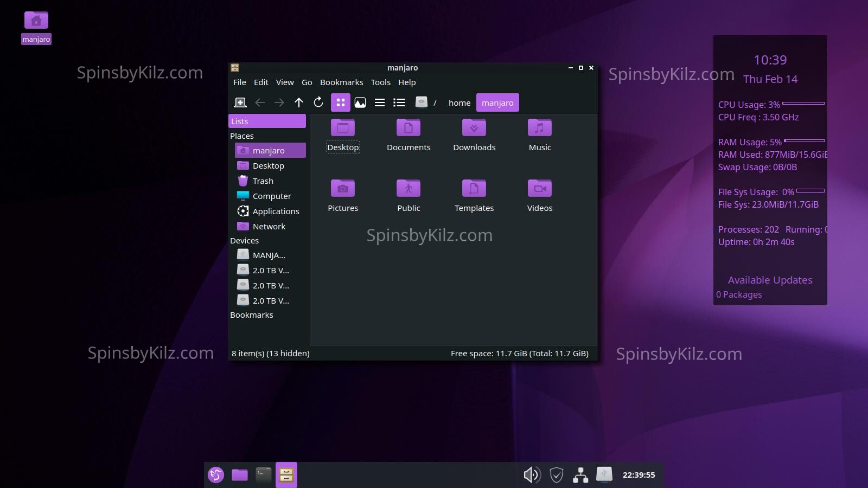Screen dimensions: 868x488
Task: Switch to thumbnail view mode
Action: pyautogui.click(x=360, y=102)
